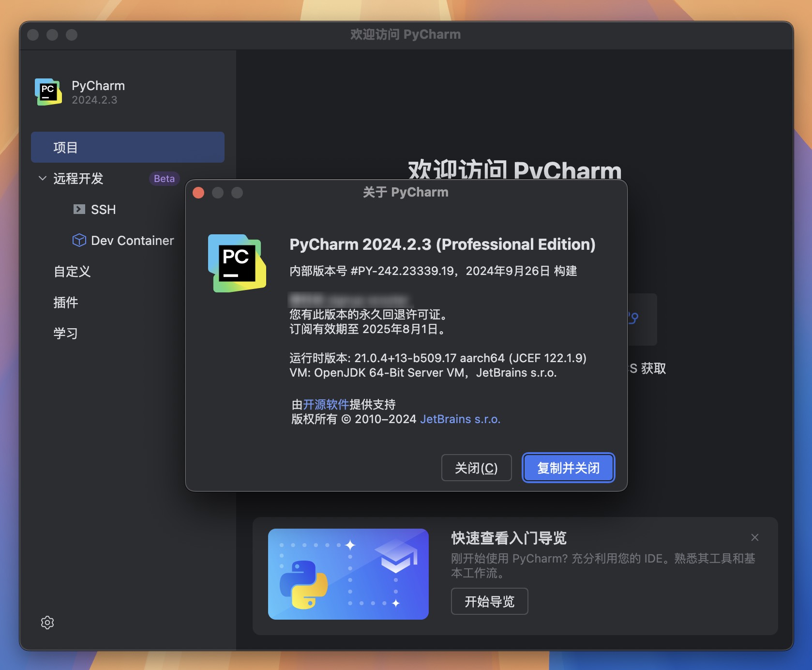Click the 开始导览 button
The height and width of the screenshot is (670, 812).
(x=490, y=601)
